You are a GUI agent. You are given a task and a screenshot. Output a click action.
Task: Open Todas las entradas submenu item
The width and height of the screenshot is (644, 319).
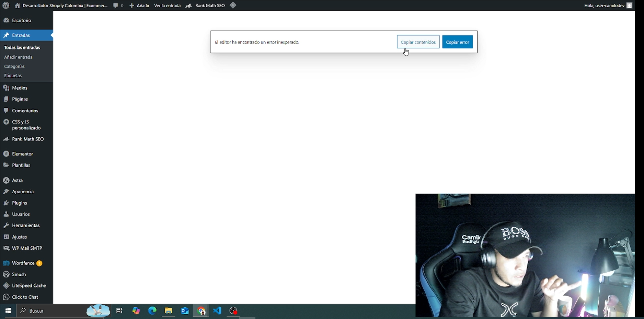click(22, 48)
